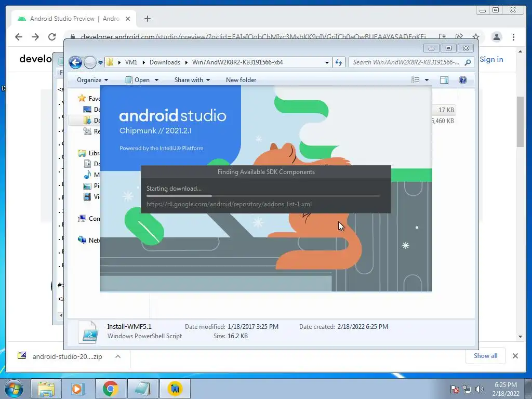The image size is (532, 399).
Task: Close the Android Studio Preview tab
Action: point(128,19)
